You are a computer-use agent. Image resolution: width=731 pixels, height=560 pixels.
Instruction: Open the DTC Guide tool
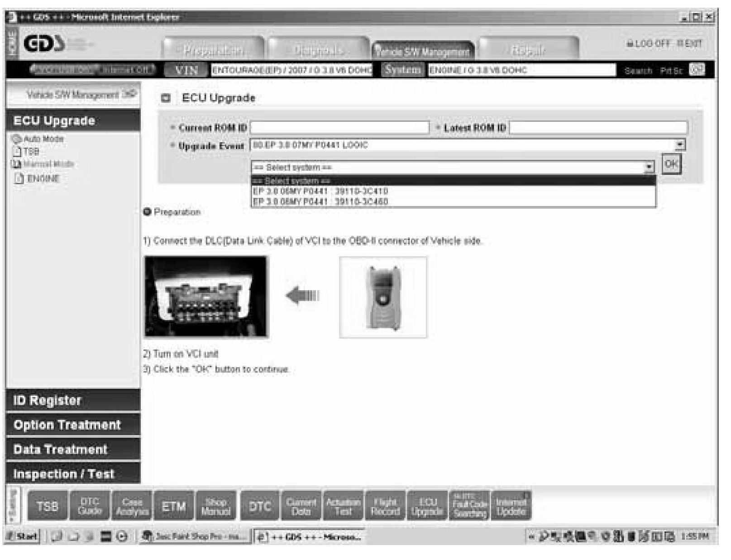point(89,506)
